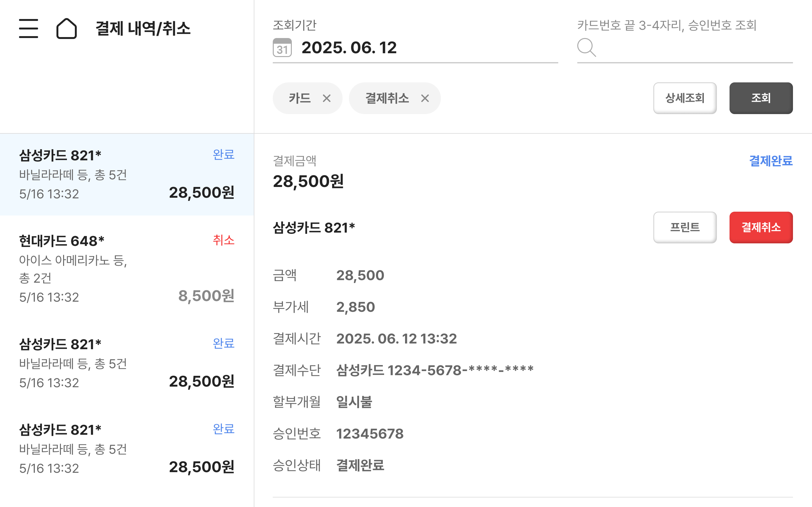Click the 취소 status on 현대카드 item

click(224, 240)
